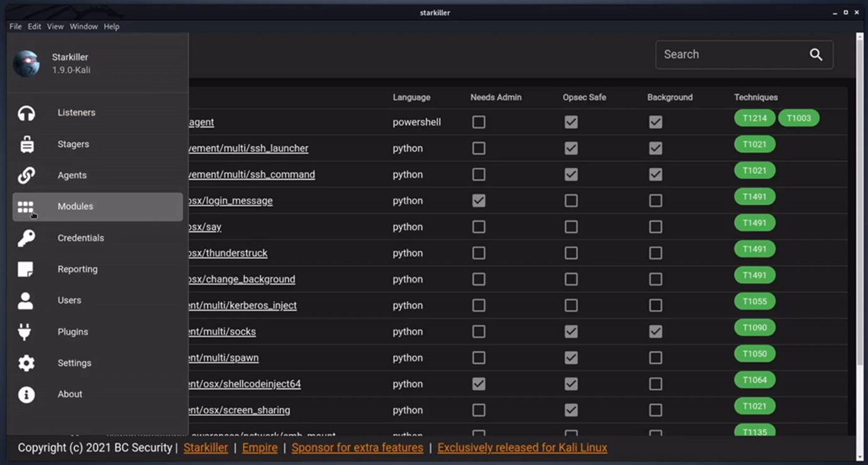Uncheck Background for multi/socks row

pos(655,332)
